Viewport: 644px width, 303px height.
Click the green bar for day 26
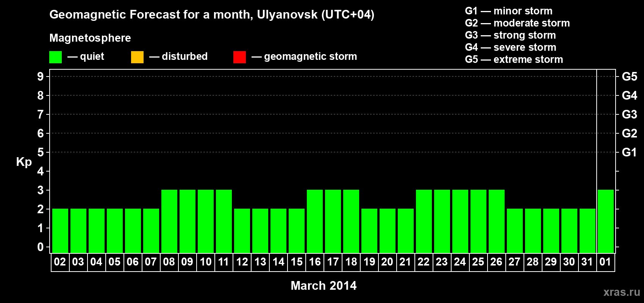pyautogui.click(x=497, y=221)
